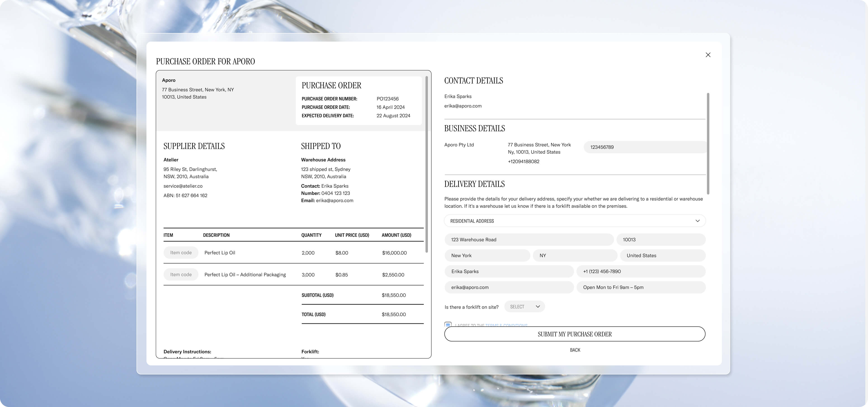Edit the +1 (123) 456-7890 phone field
Image resolution: width=868 pixels, height=407 pixels.
(641, 271)
